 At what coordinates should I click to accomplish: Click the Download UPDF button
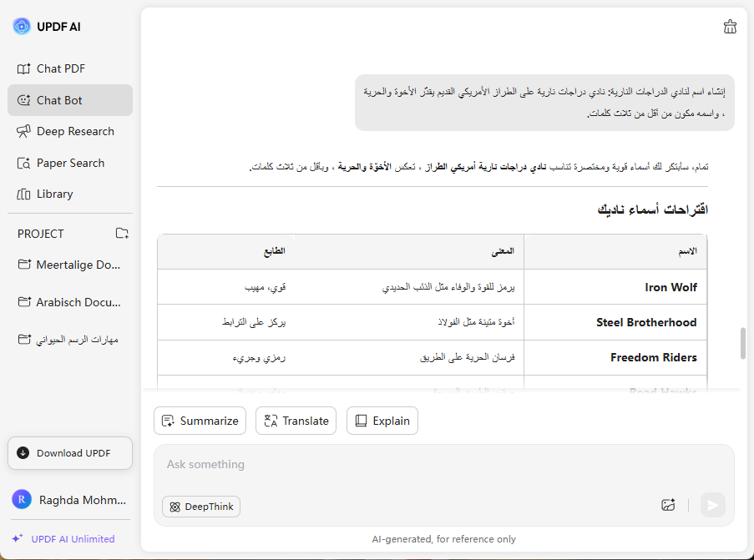(x=69, y=453)
